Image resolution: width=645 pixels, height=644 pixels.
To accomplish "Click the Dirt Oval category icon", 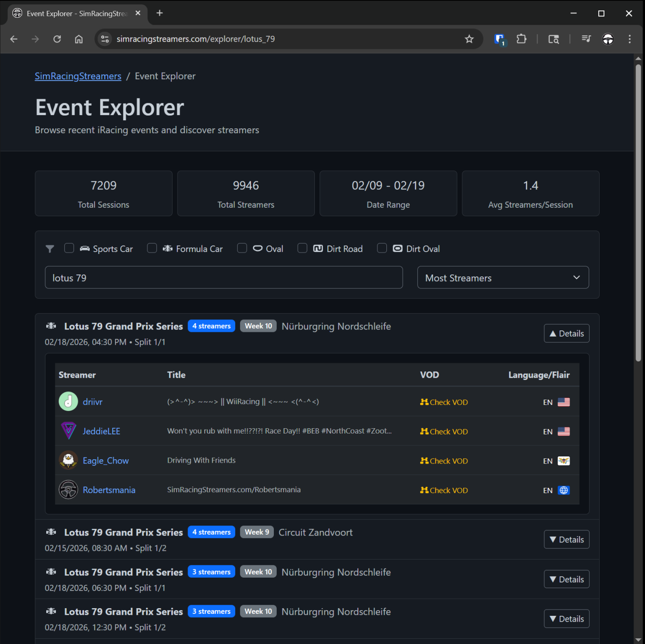I will [397, 248].
